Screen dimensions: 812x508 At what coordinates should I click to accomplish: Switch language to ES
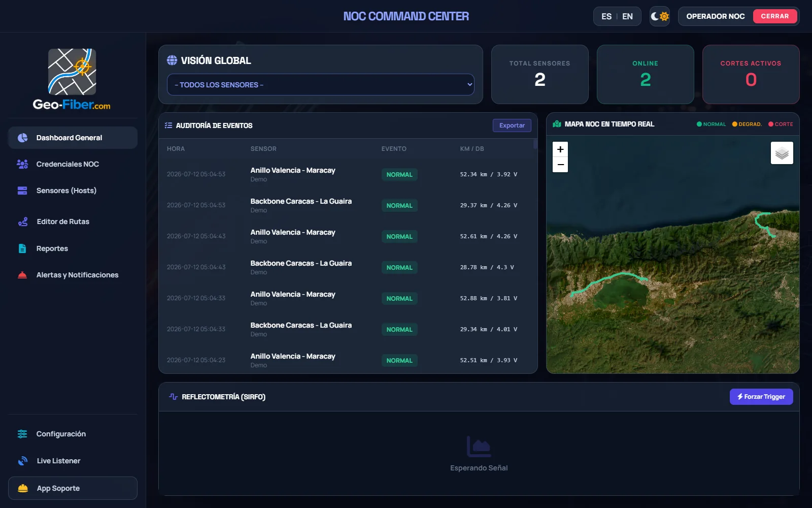coord(606,16)
